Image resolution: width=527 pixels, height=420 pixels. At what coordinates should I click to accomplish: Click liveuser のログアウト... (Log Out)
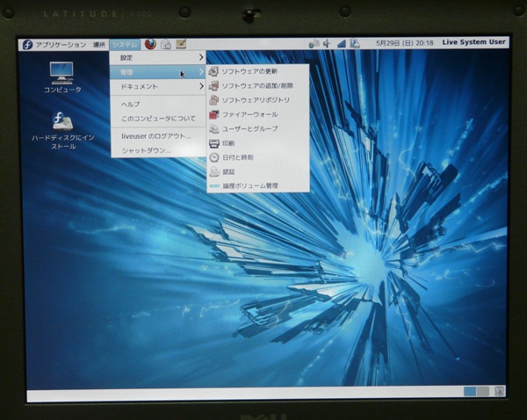[x=156, y=135]
